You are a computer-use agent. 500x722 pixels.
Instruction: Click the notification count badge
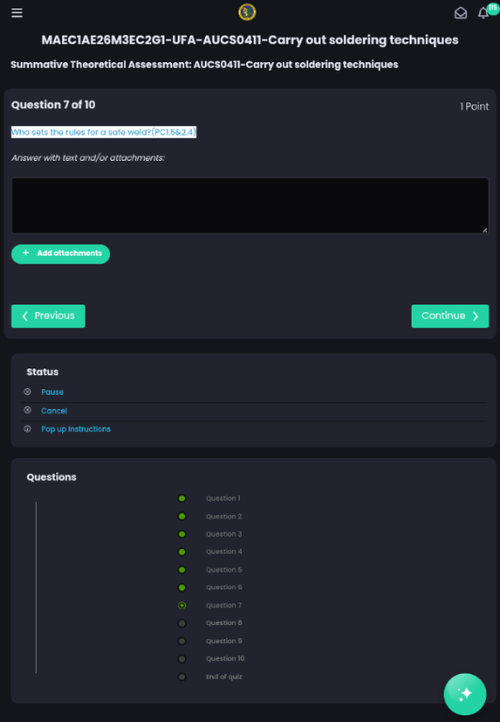493,8
